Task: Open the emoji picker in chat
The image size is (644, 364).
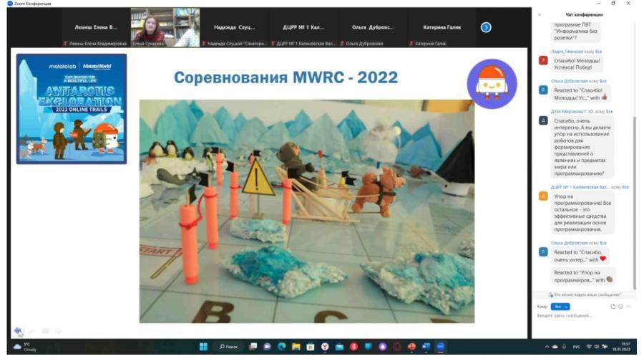Action: (620, 307)
